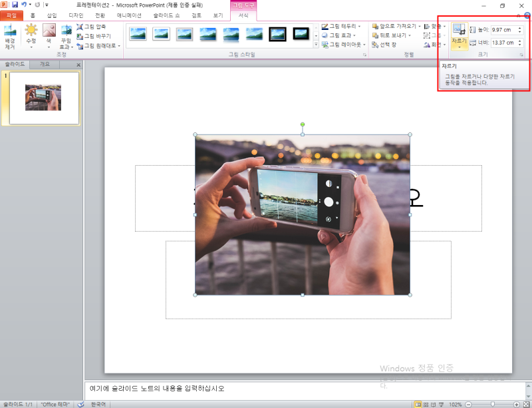
Task: Click the spell check icon in status bar
Action: coord(80,404)
